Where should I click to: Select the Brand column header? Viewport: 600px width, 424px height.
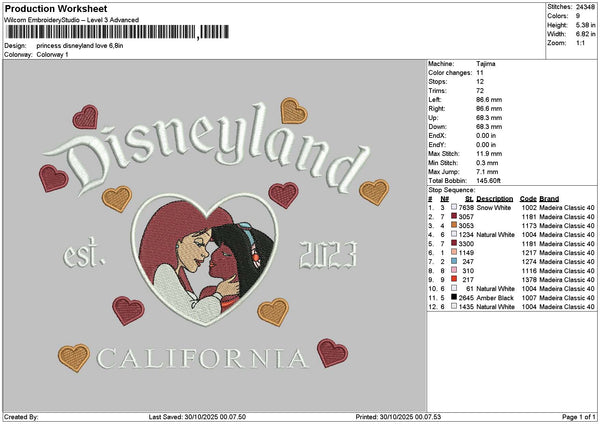[x=549, y=198]
